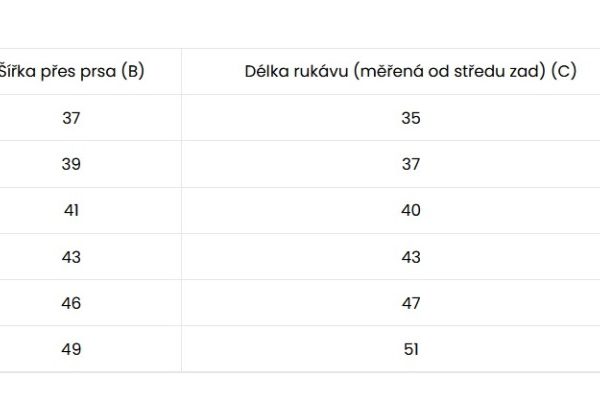600x399 pixels.
Task: Click sleeve length value 35
Action: tap(411, 118)
